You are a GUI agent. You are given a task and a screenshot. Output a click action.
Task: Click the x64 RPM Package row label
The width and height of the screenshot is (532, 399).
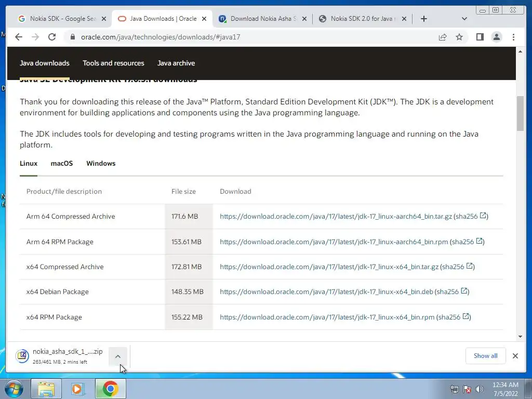54,317
